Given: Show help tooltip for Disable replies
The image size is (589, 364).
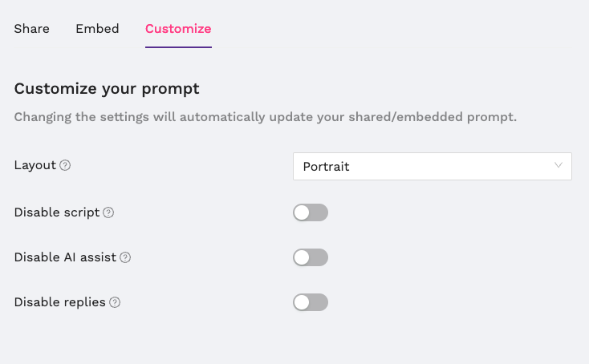Looking at the screenshot, I should (x=115, y=302).
